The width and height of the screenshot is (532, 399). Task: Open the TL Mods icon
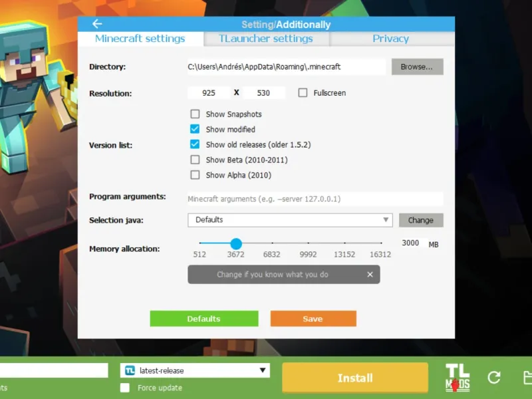(458, 378)
